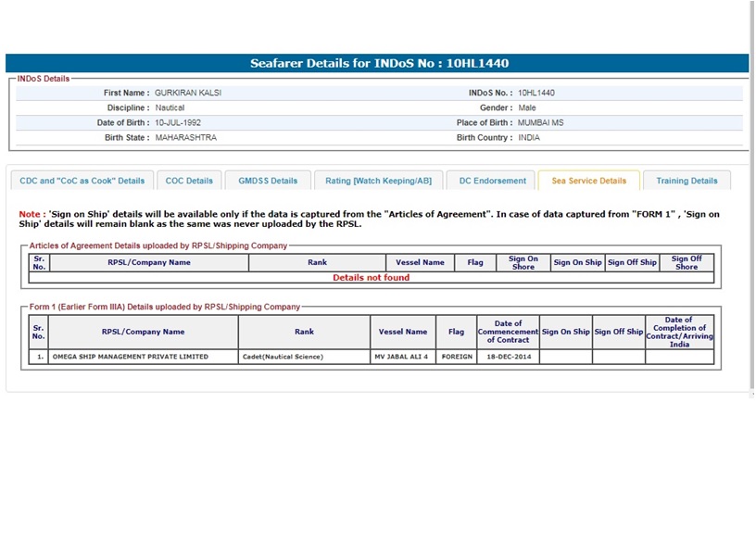Click the first name value GURKIRAN KALSI
The height and width of the screenshot is (554, 756).
[x=188, y=94]
